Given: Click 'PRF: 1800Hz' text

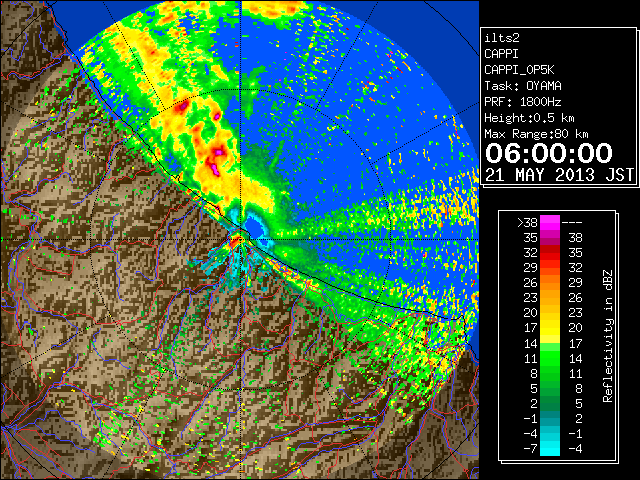Looking at the screenshot, I should point(523,102).
